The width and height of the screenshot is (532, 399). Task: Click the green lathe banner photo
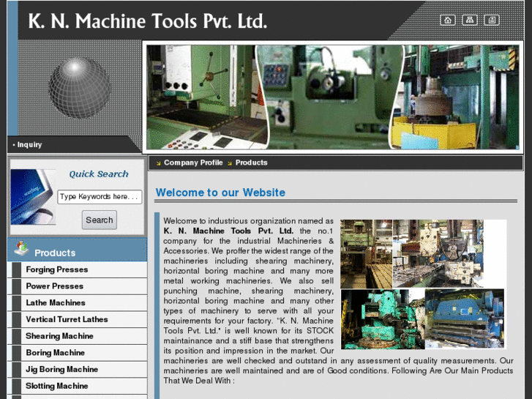tap(331, 97)
